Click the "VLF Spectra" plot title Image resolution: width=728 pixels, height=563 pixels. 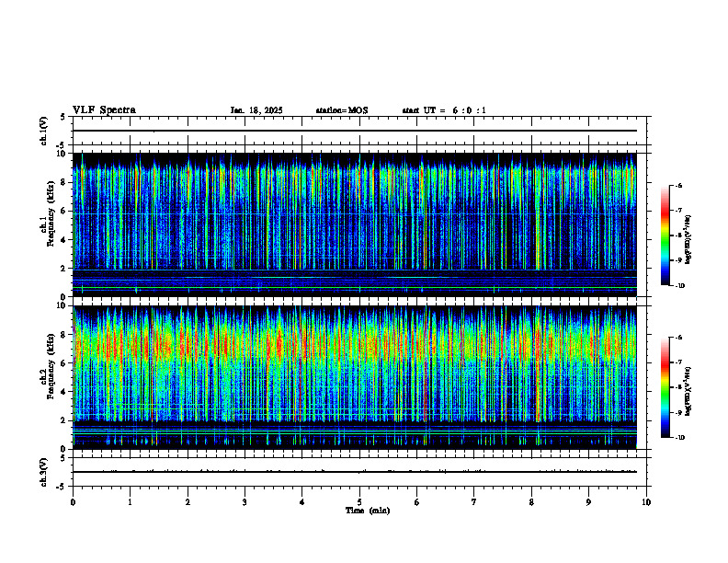pos(104,110)
